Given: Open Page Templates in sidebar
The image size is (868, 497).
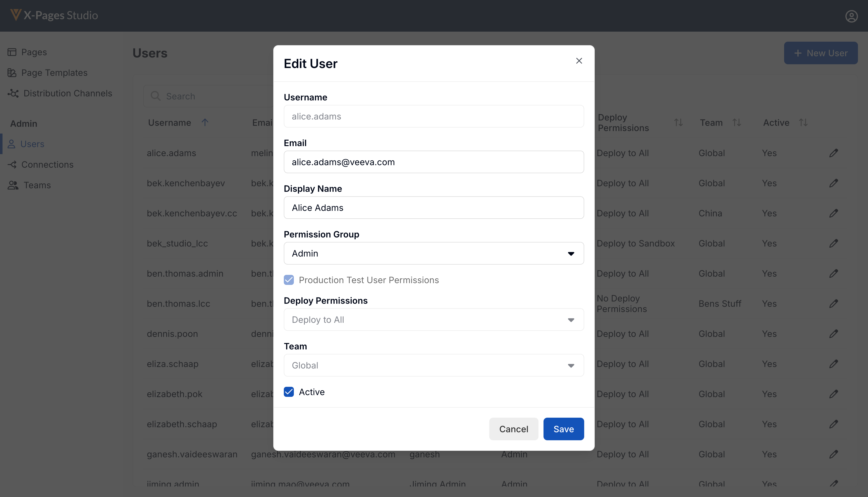Looking at the screenshot, I should [54, 73].
